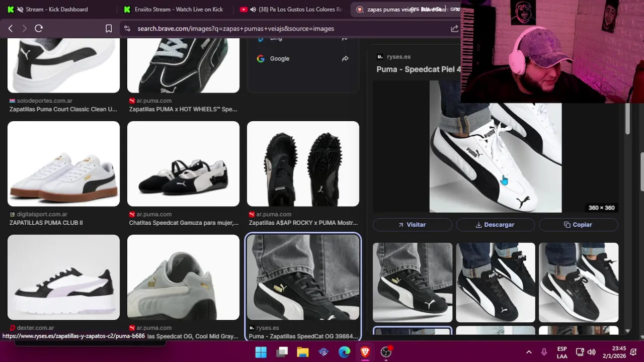Open ZAPATILLAS PUMA CLUB II image
This screenshot has height=362, width=644.
(63, 164)
